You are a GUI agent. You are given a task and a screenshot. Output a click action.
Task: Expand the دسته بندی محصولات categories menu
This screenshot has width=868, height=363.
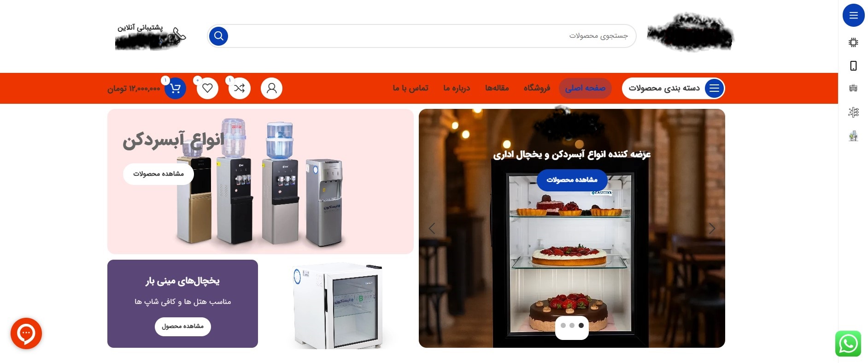tap(673, 88)
